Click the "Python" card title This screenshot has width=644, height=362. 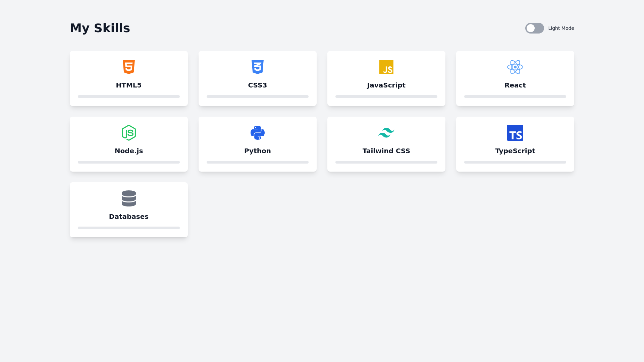tap(258, 151)
